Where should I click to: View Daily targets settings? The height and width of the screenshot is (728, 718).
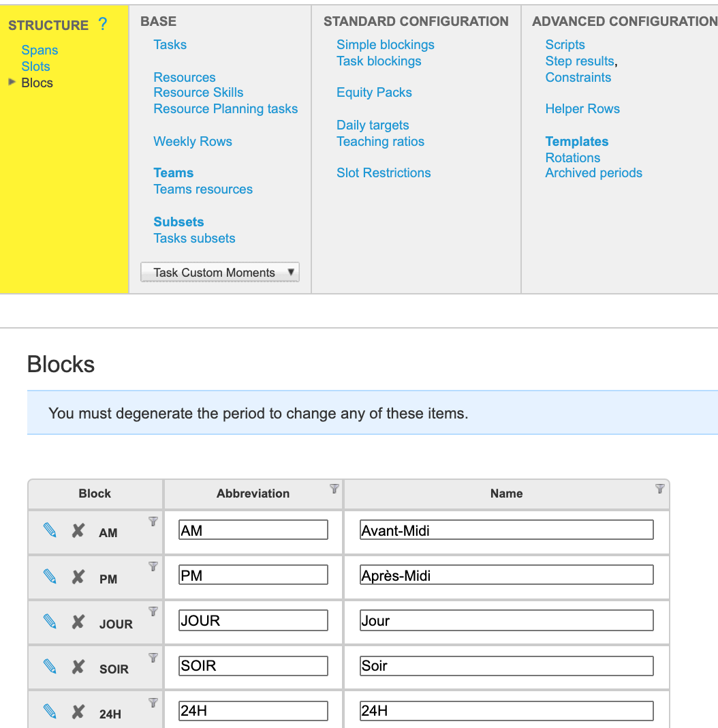[x=373, y=125]
